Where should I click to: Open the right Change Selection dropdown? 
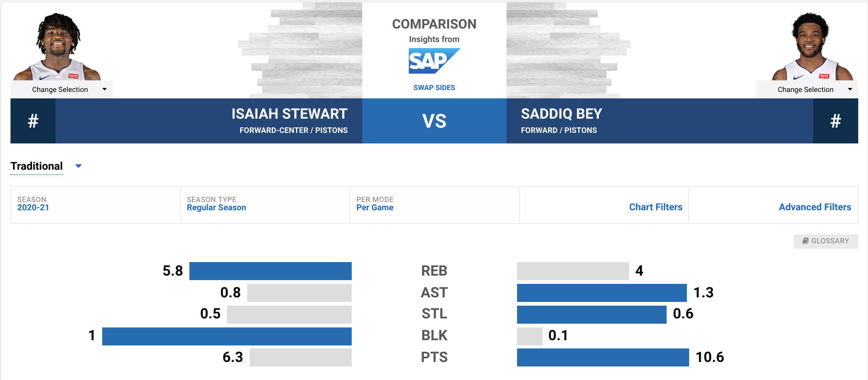[x=807, y=89]
